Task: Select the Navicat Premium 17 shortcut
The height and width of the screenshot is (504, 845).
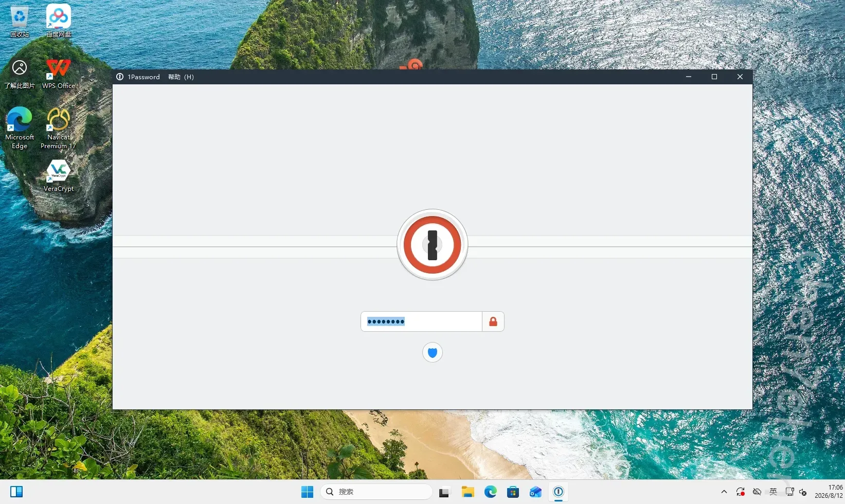Action: pyautogui.click(x=59, y=128)
